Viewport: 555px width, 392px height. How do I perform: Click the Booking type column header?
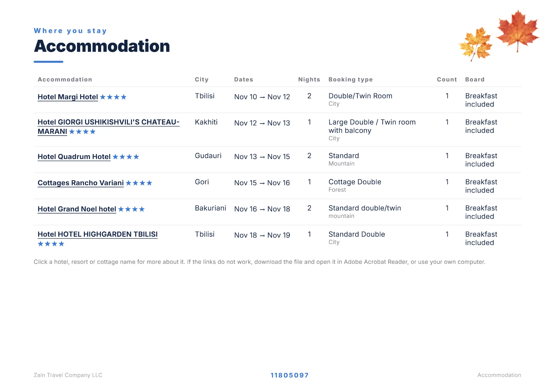point(351,80)
